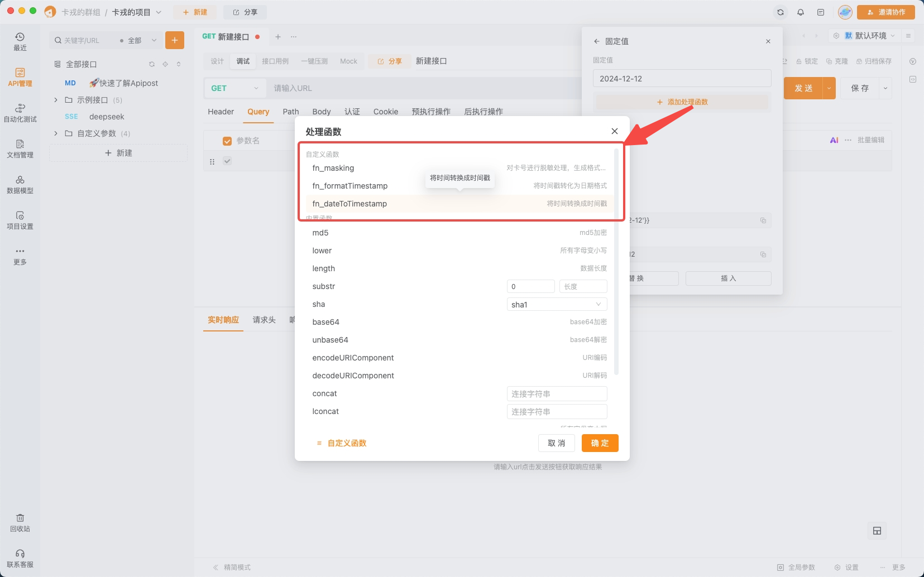
Task: Expand the 自定义参数 folder
Action: tap(56, 133)
